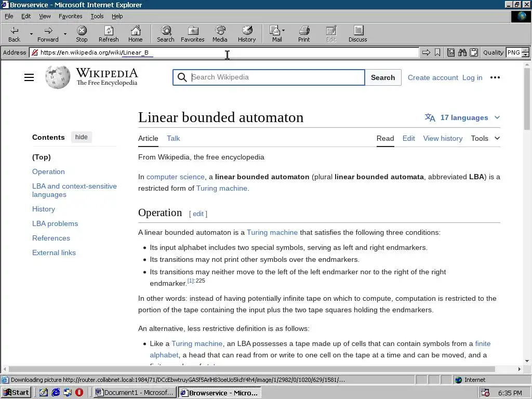Open the Back history dropdown arrow

tap(31, 34)
